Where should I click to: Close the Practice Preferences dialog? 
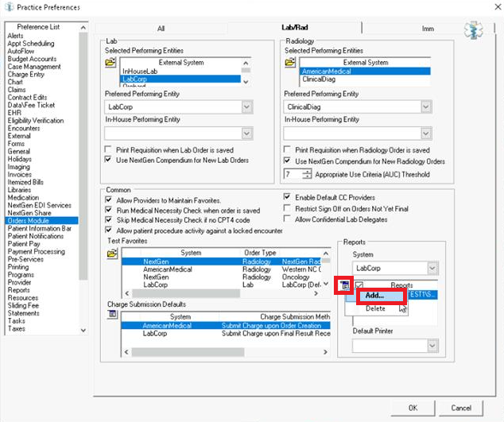pyautogui.click(x=498, y=6)
